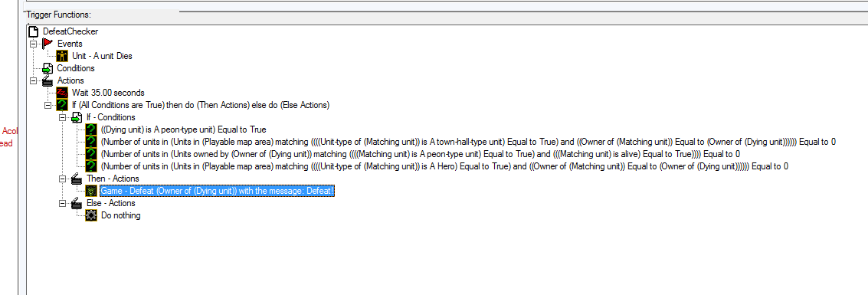The height and width of the screenshot is (295, 868).
Task: Click the icon beside the 'Units owned by' condition
Action: point(91,154)
